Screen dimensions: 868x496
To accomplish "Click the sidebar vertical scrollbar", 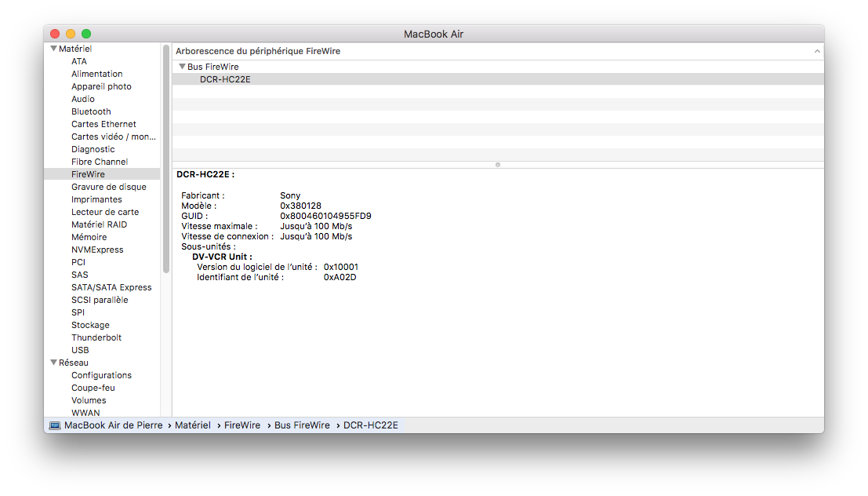I will (166, 159).
